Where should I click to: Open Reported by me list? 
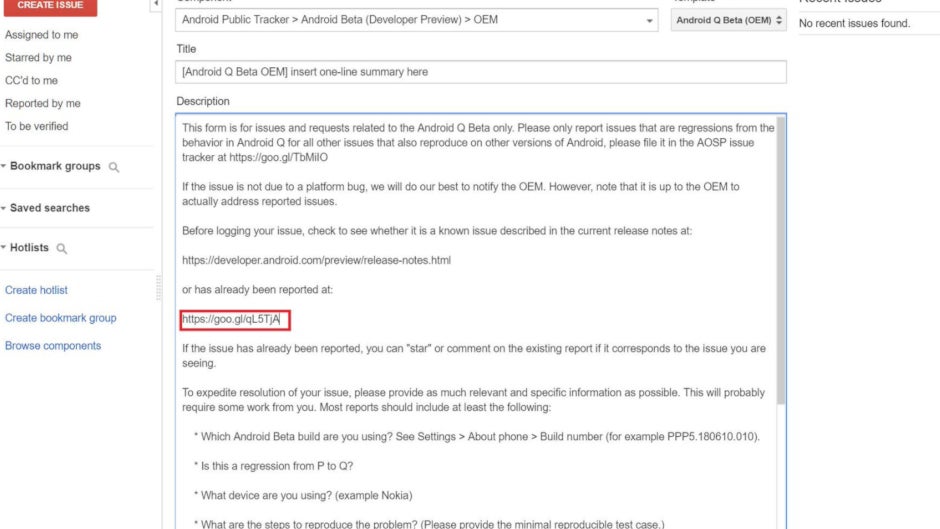pyautogui.click(x=43, y=103)
